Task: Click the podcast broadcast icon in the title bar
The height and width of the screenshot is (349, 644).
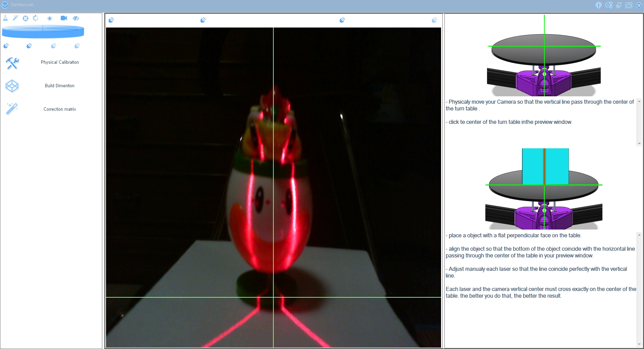Action: pos(599,5)
